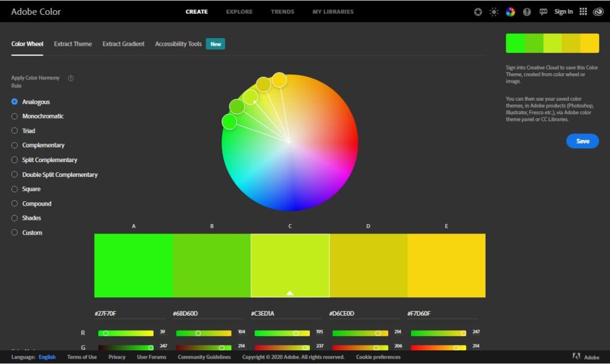Click the harmony rule info question icon
The height and width of the screenshot is (364, 610).
click(x=70, y=78)
